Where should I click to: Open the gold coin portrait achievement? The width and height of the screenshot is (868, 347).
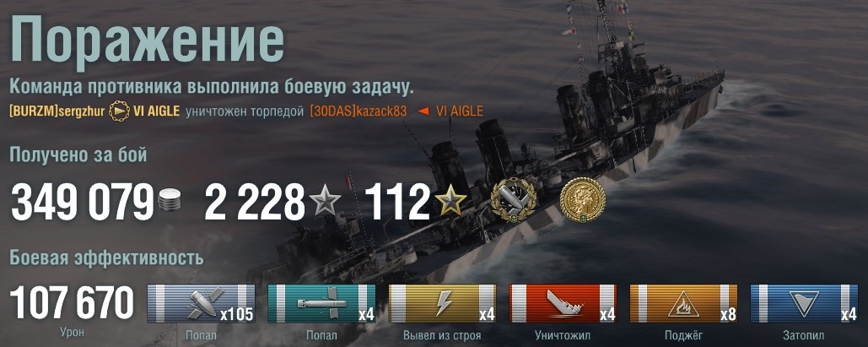point(582,200)
